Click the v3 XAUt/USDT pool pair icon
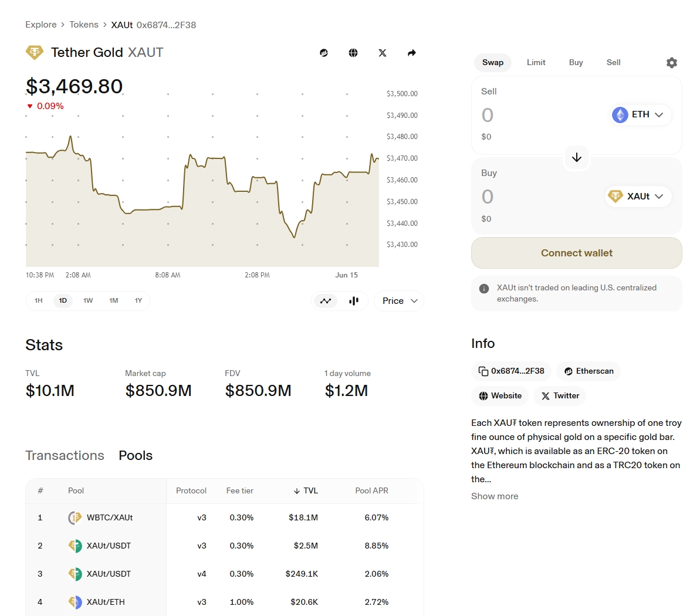This screenshot has width=700, height=616. (x=75, y=546)
